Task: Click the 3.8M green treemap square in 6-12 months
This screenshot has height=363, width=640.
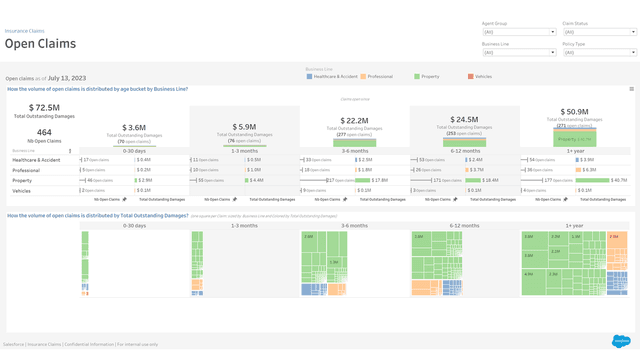Action: tap(421, 240)
